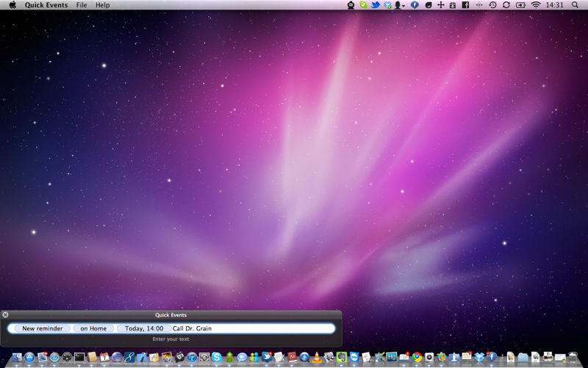
Task: Launch the Twitter bird Dock app
Action: [267, 357]
